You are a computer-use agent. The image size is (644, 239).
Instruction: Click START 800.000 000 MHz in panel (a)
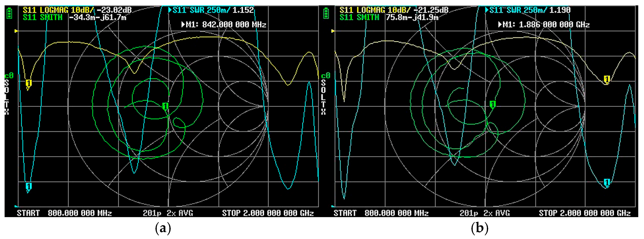click(x=64, y=213)
